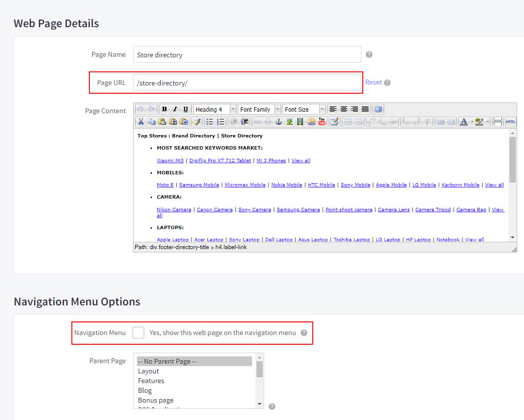Screen dimensions: 524x420
Task: Insert unordered bullet list
Action: (210, 122)
